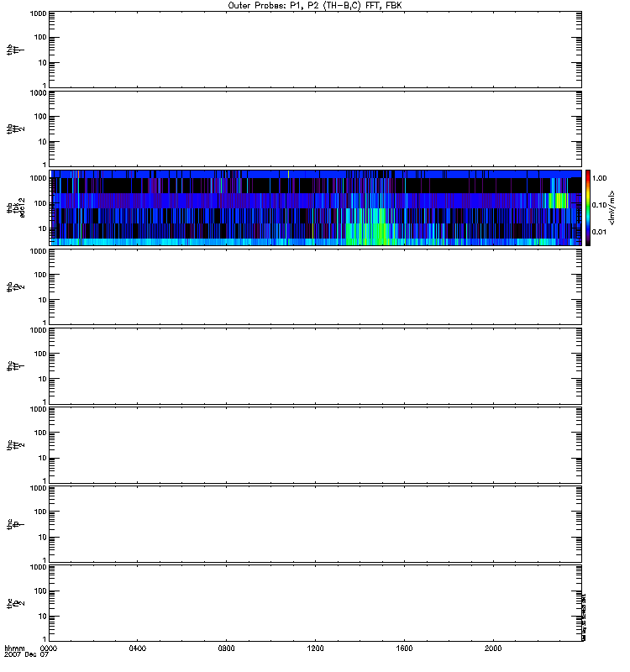Screen dimensions: 630x672
Task: Click the '10' tick of the thb fff 1 panel
Action: pyautogui.click(x=43, y=63)
